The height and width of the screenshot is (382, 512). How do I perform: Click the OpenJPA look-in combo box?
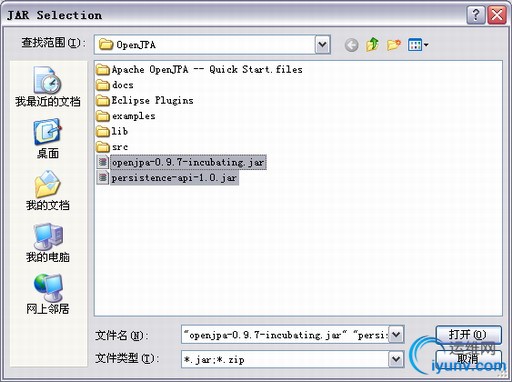click(x=212, y=44)
